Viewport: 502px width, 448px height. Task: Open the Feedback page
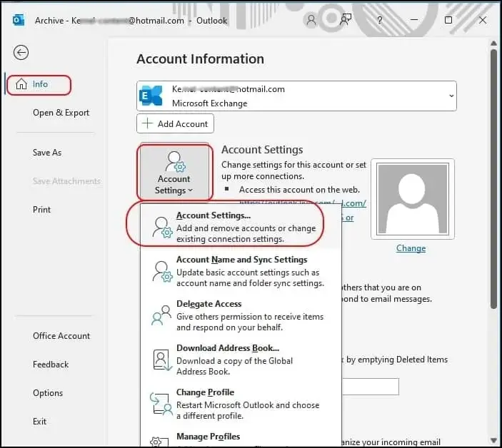click(x=51, y=365)
